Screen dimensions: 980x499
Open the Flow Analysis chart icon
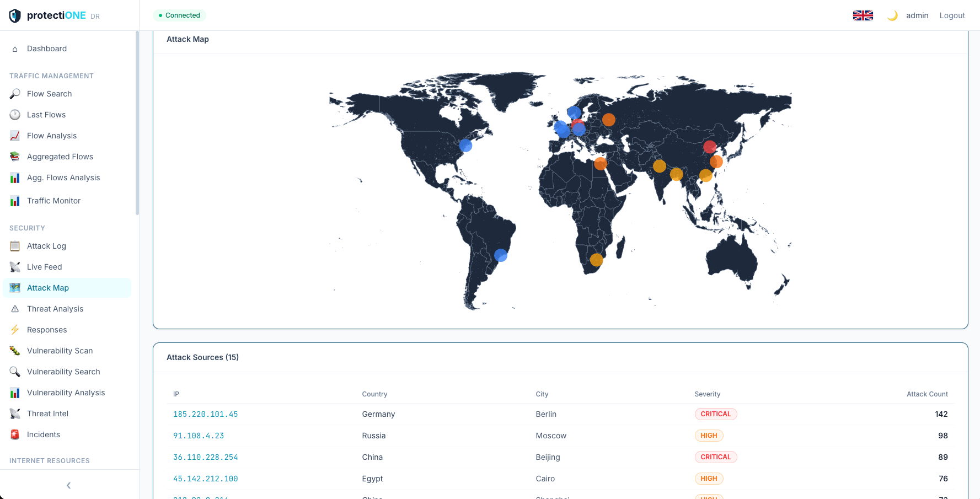tap(15, 136)
